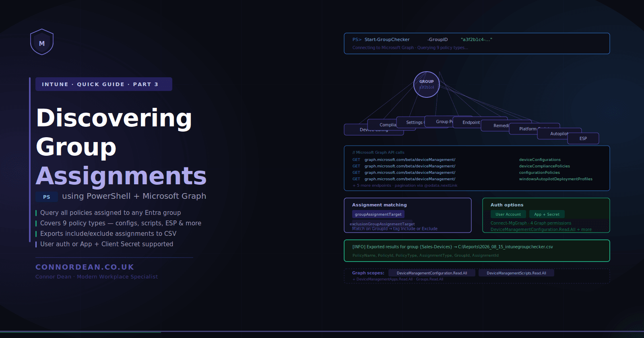Open the CONNORDEAN.CO.UK link
This screenshot has height=338, width=644.
85,267
